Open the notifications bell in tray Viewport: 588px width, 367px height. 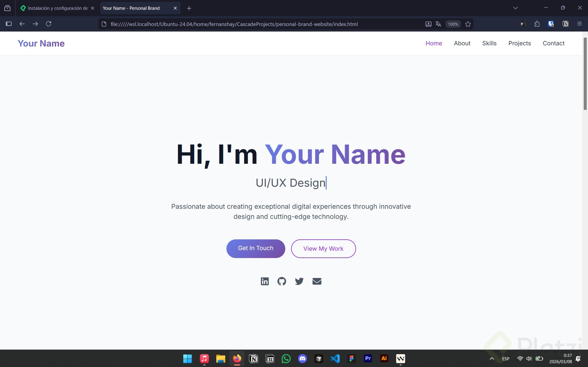[578, 358]
